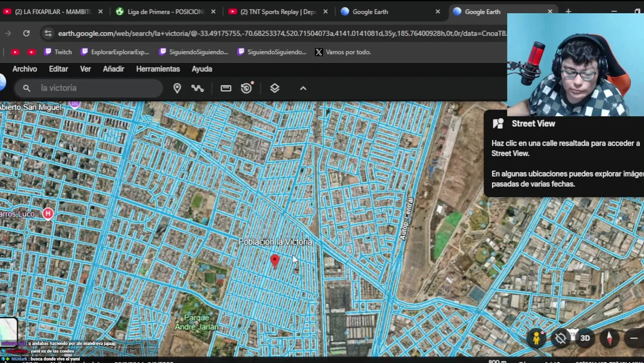The image size is (644, 363).
Task: Click the hospital H marker near Barros Luco
Action: (x=48, y=214)
